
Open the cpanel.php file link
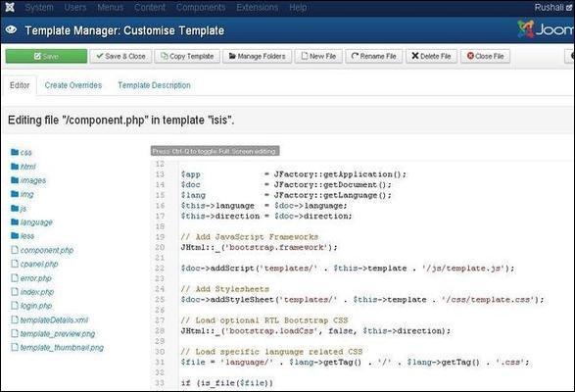39,264
